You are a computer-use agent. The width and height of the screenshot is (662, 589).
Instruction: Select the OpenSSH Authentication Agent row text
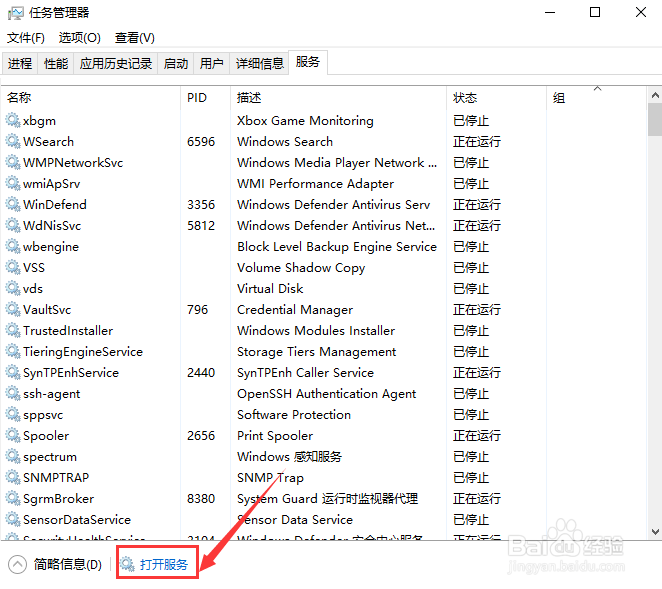[326, 394]
